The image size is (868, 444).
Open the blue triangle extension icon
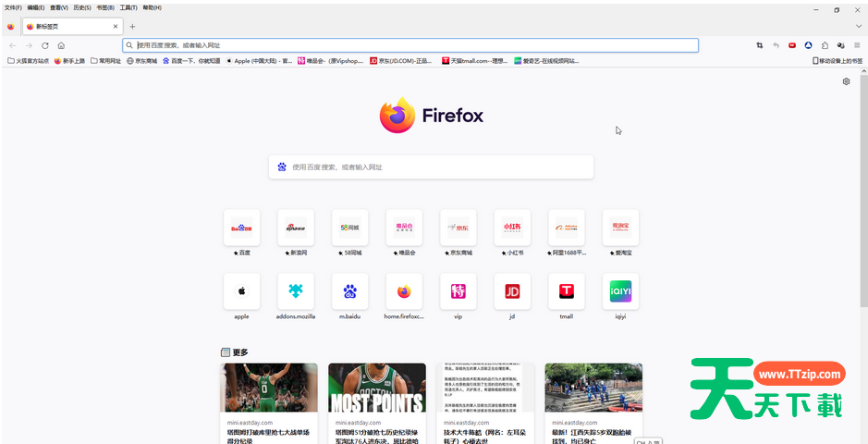coord(808,45)
